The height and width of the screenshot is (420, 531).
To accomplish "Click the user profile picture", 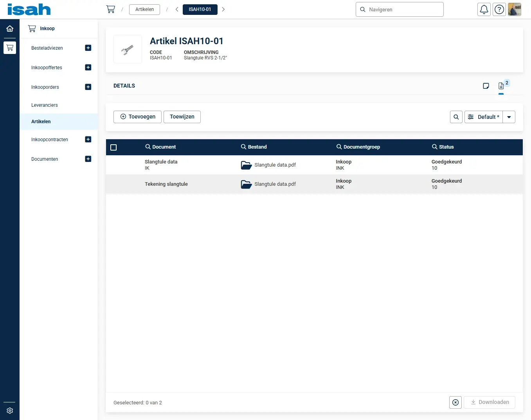I will (x=514, y=9).
